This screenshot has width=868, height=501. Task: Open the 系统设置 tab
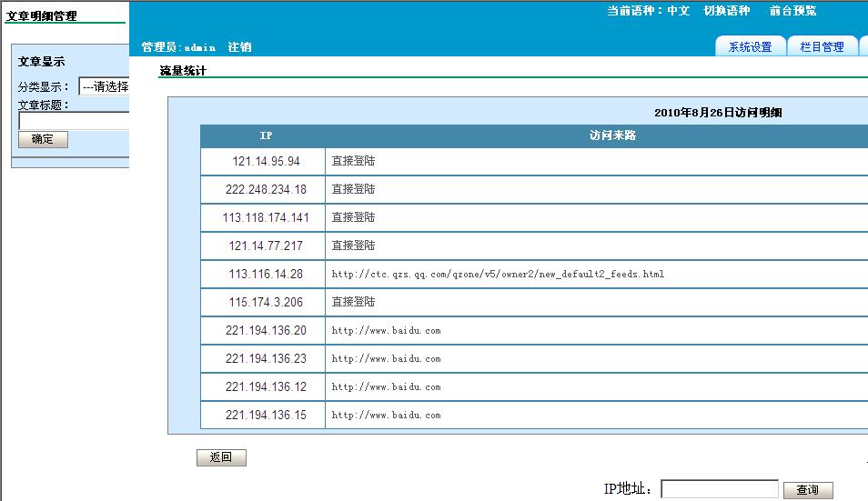click(750, 47)
